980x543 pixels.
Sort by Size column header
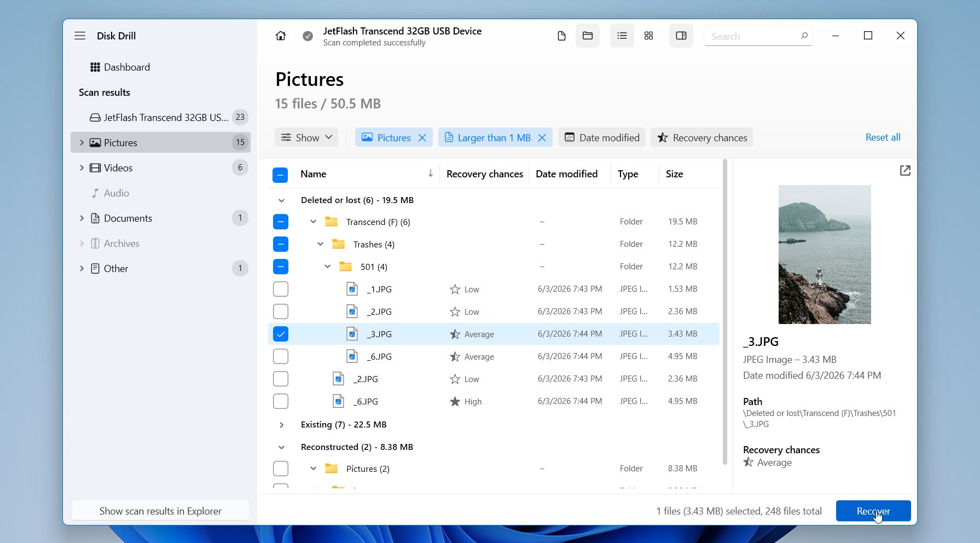coord(674,174)
